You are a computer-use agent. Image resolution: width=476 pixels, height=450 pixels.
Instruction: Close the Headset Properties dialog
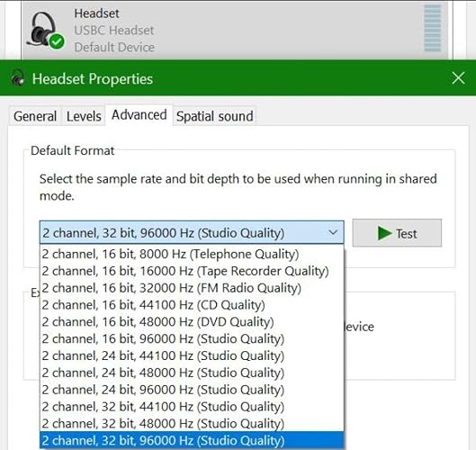pos(458,78)
